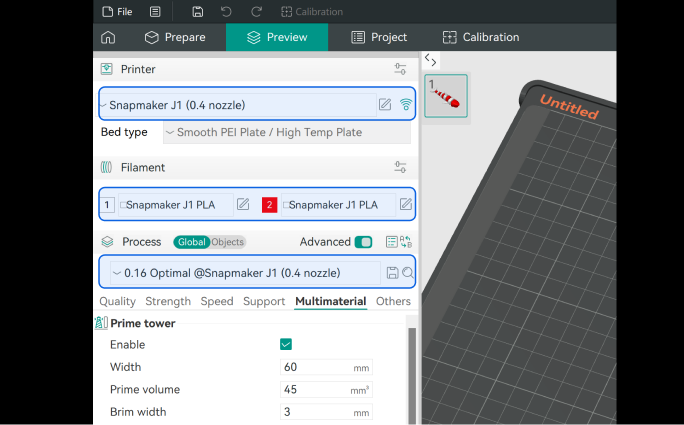Open the Strength settings tab
The image size is (684, 425).
tap(168, 302)
